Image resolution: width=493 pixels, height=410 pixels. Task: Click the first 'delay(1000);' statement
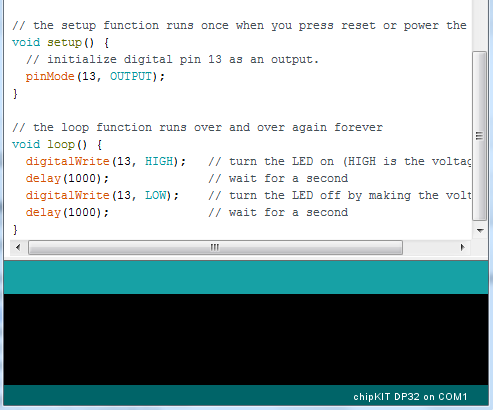coord(67,179)
